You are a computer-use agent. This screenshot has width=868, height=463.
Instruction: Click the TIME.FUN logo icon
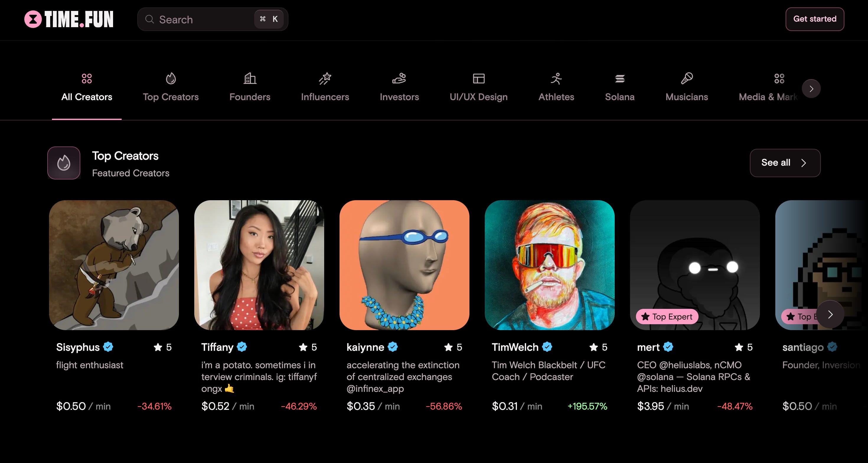pyautogui.click(x=33, y=19)
